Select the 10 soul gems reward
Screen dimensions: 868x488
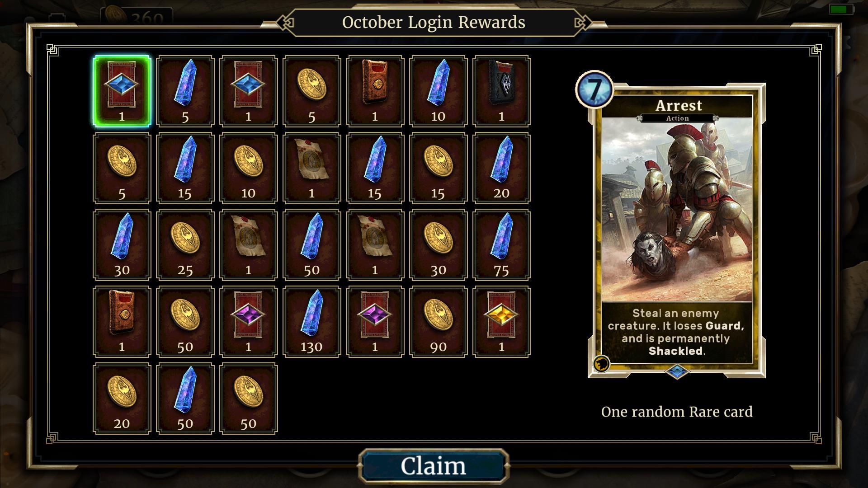(438, 91)
